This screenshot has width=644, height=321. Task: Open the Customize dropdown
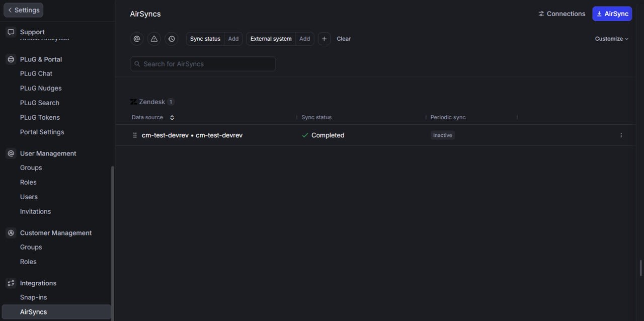click(611, 39)
